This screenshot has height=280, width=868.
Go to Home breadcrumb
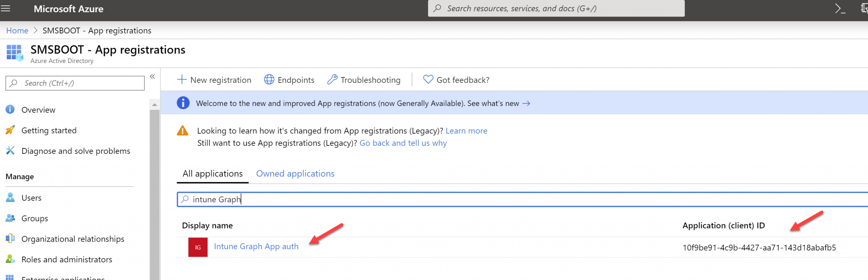coord(17,31)
